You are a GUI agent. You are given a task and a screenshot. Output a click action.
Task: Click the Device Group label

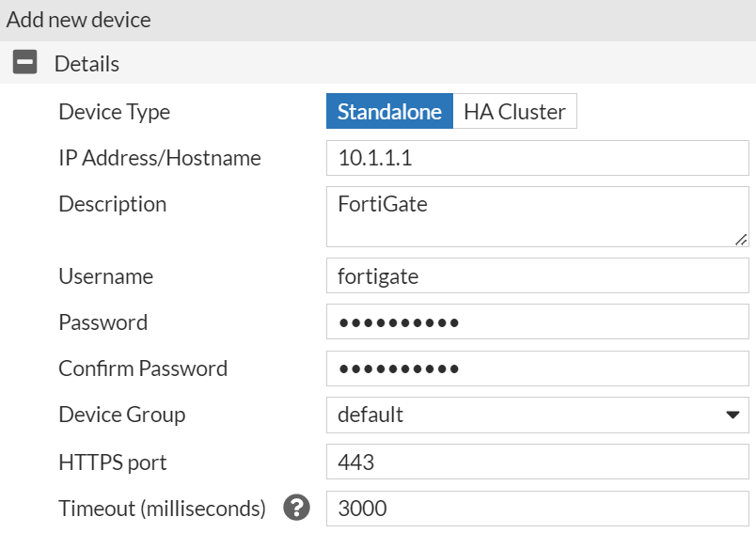tap(121, 415)
